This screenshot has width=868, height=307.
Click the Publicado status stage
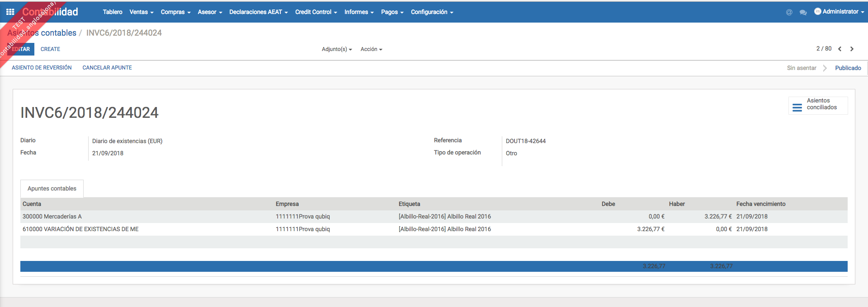(848, 68)
